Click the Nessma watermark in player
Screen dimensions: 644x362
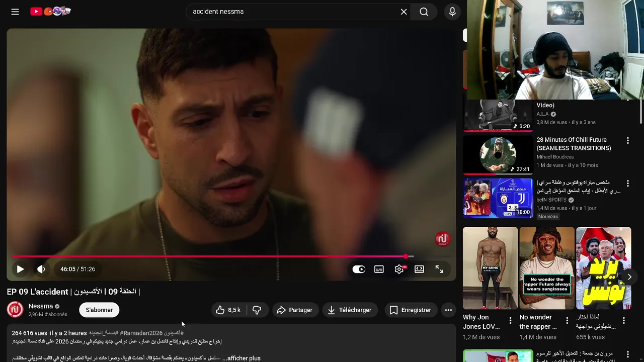pyautogui.click(x=442, y=239)
